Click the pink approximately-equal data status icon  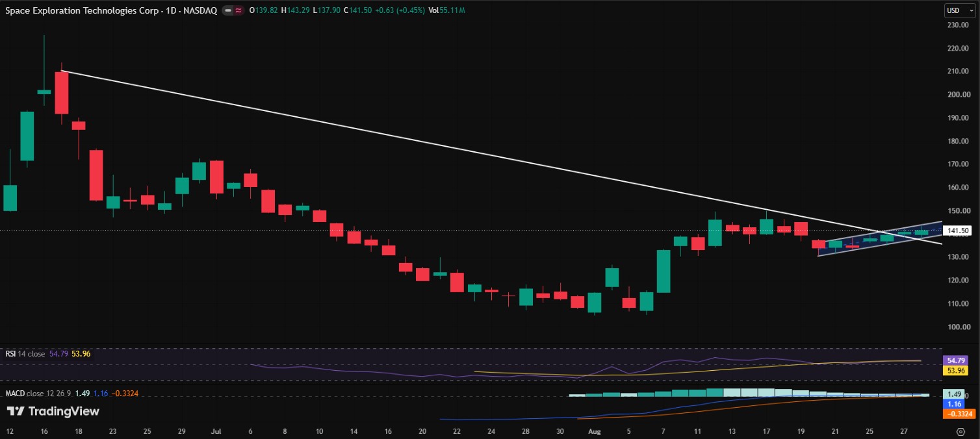[239, 11]
